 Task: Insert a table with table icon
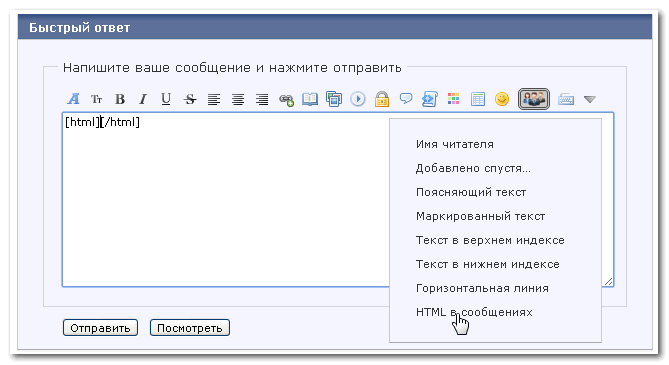tap(478, 99)
